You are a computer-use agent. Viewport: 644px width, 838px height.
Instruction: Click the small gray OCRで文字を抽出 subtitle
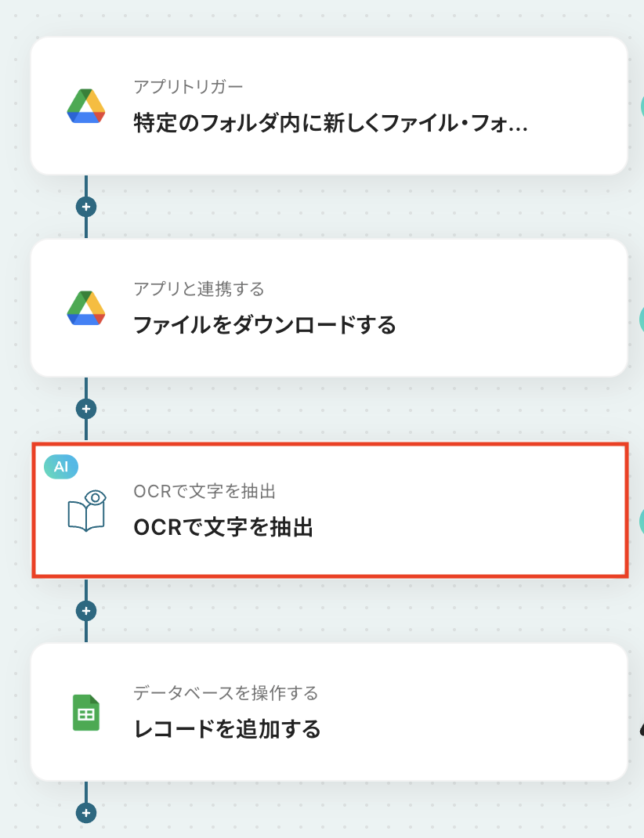click(x=204, y=491)
